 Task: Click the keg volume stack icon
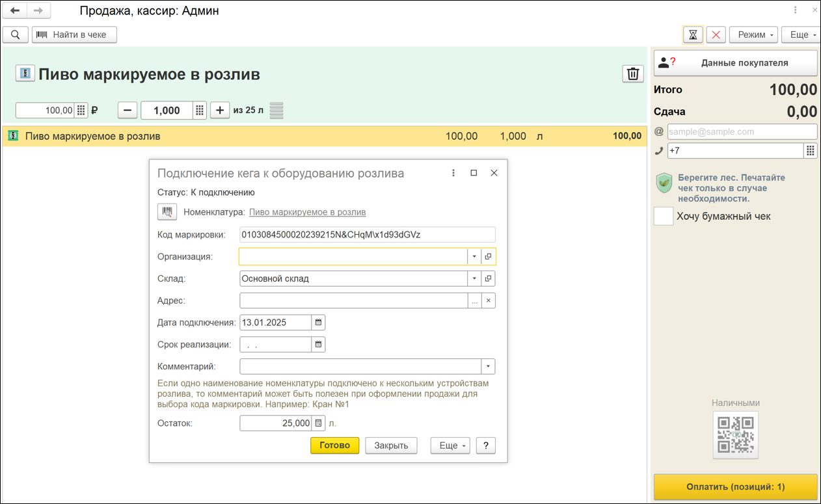[276, 111]
